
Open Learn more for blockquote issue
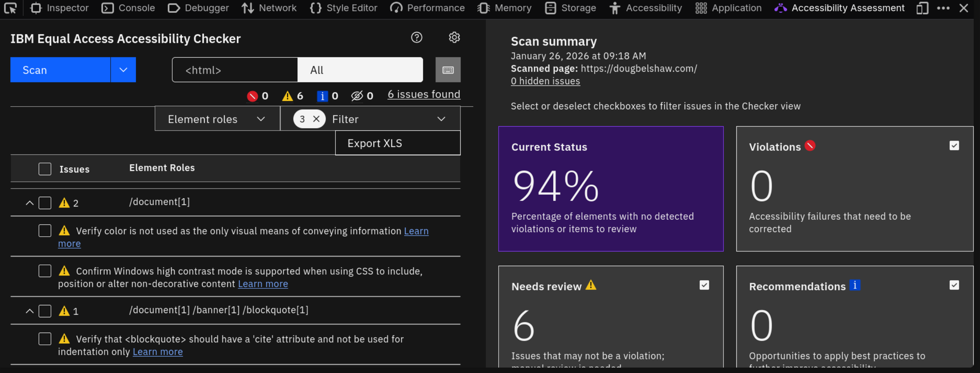(158, 352)
